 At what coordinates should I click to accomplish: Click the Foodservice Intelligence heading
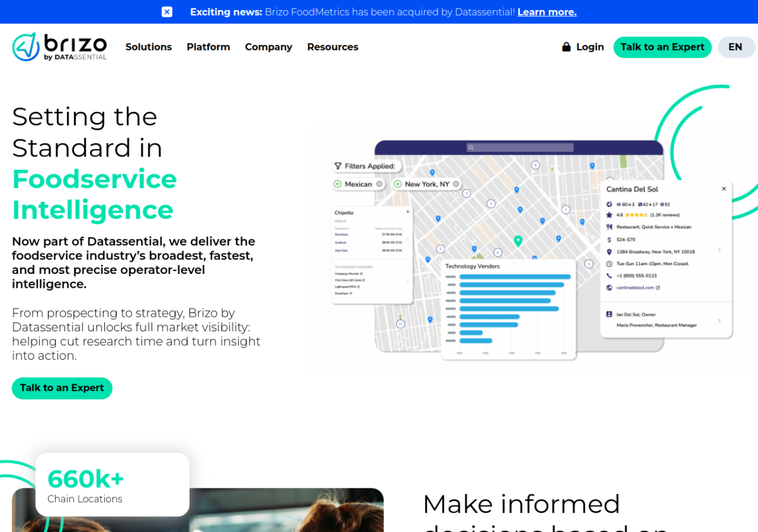[95, 194]
